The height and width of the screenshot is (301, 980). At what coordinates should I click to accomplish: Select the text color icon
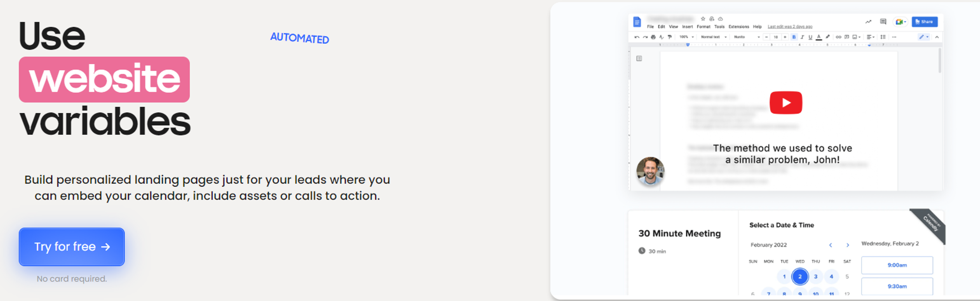[x=818, y=37]
